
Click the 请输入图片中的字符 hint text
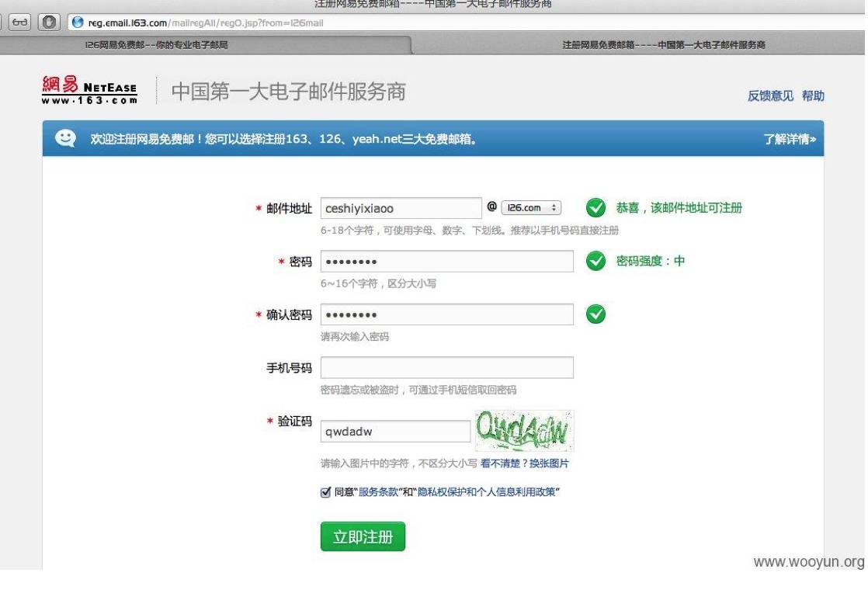point(398,463)
